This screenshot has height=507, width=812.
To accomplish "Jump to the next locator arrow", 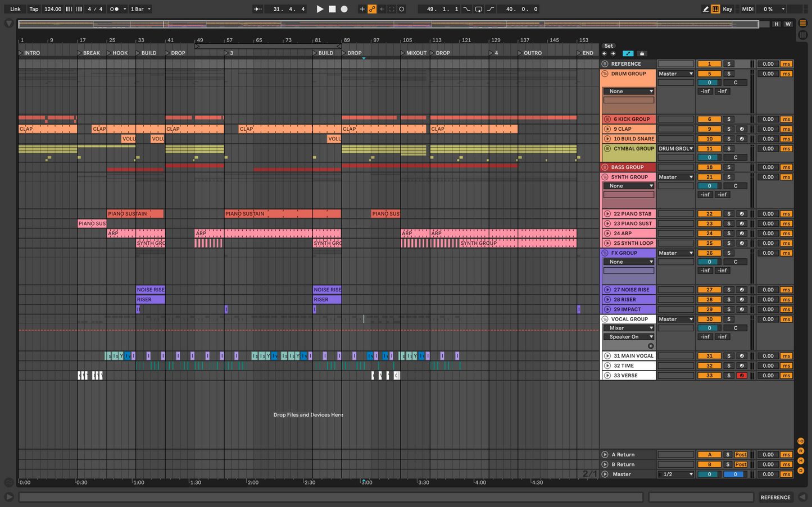I will tap(613, 53).
